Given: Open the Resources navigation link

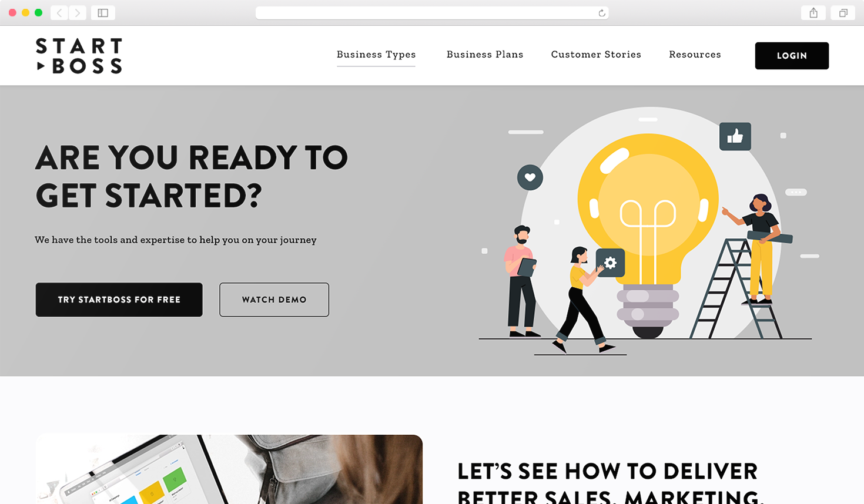Looking at the screenshot, I should [695, 55].
